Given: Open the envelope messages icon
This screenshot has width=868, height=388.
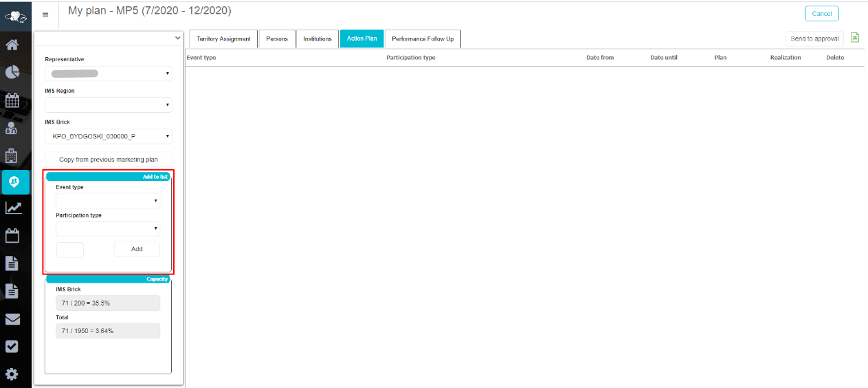Looking at the screenshot, I should pos(12,319).
